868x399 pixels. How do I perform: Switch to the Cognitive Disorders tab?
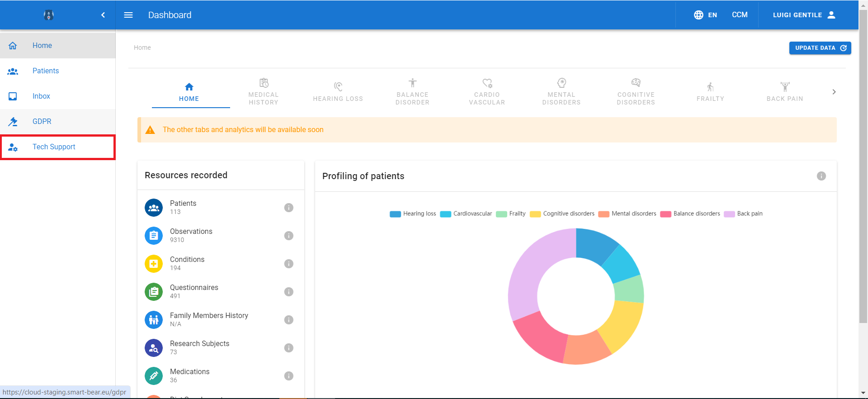(x=636, y=92)
